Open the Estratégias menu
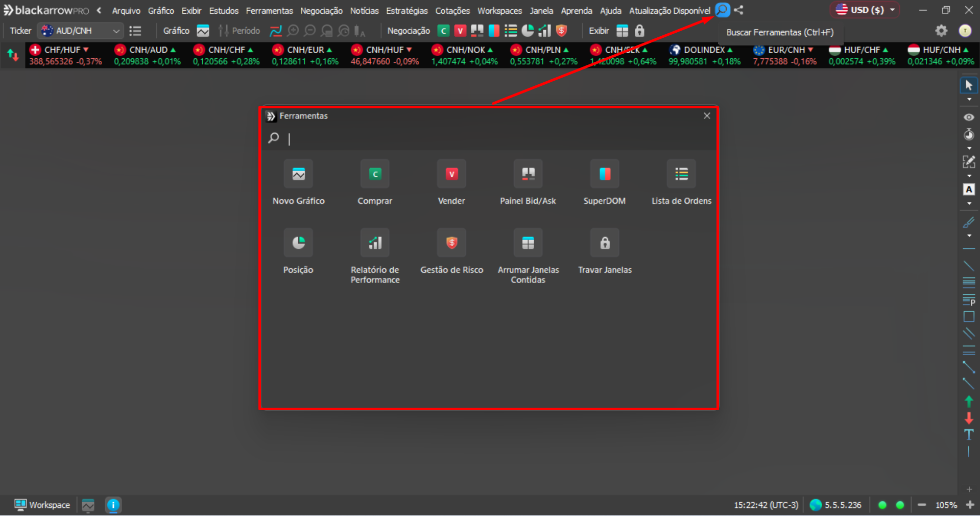The height and width of the screenshot is (516, 980). tap(407, 10)
